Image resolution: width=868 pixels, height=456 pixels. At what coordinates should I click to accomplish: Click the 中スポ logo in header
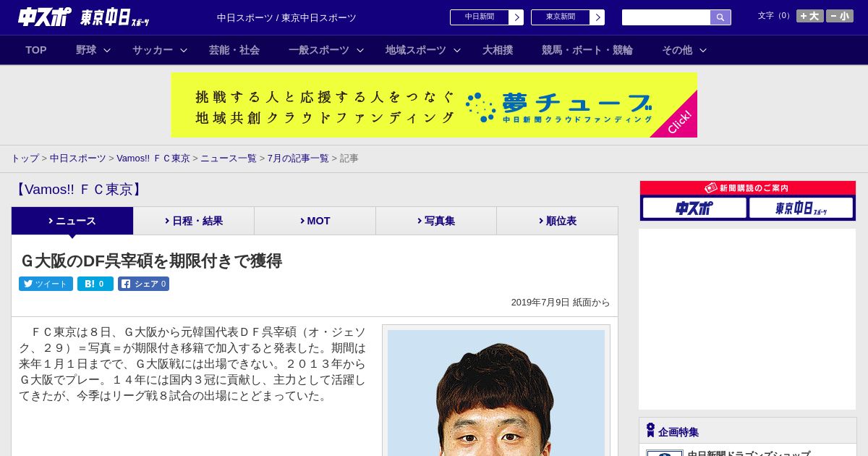click(x=45, y=17)
